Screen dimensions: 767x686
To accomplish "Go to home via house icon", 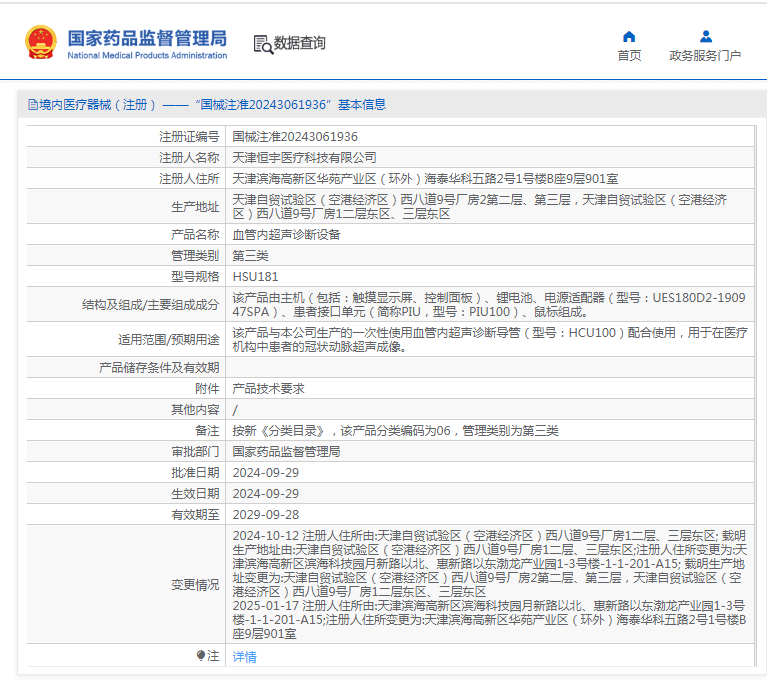I will 629,37.
